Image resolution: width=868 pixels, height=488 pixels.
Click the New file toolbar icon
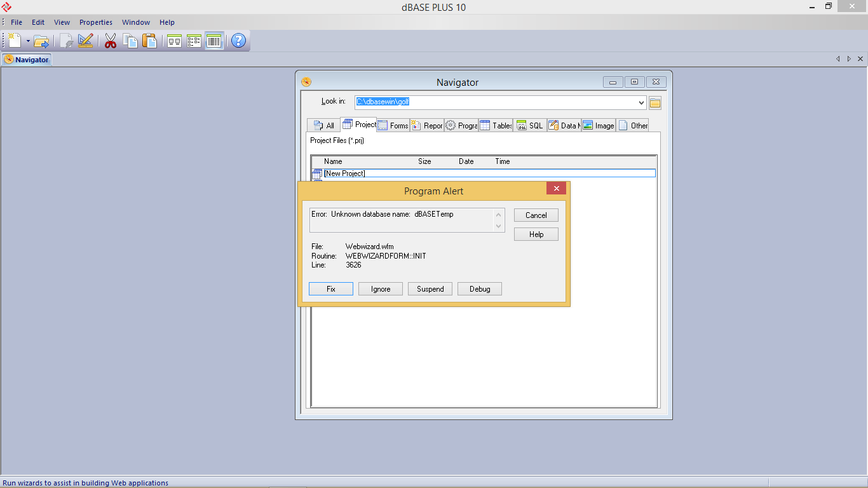click(x=14, y=41)
